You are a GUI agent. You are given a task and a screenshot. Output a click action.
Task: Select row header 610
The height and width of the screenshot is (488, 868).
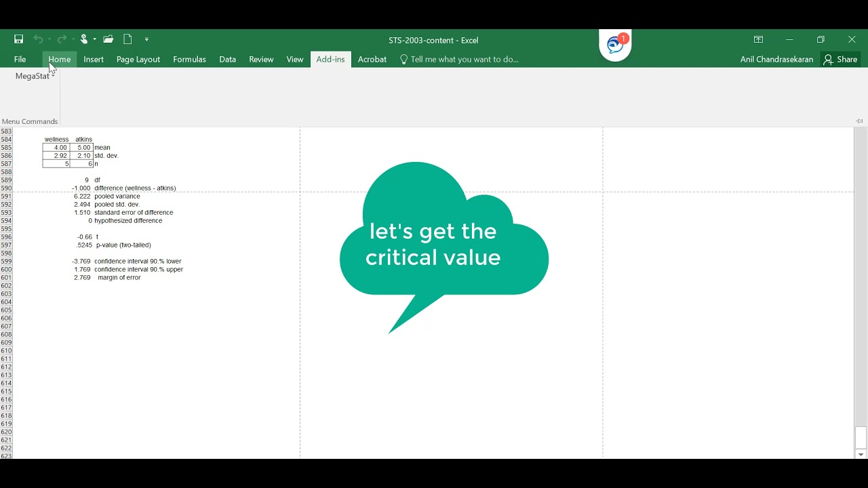[7, 350]
